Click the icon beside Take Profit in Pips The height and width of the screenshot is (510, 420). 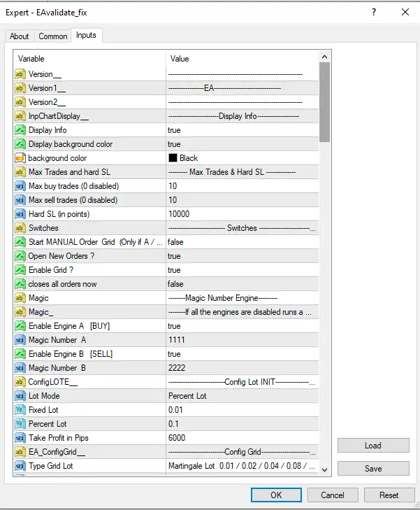point(20,438)
